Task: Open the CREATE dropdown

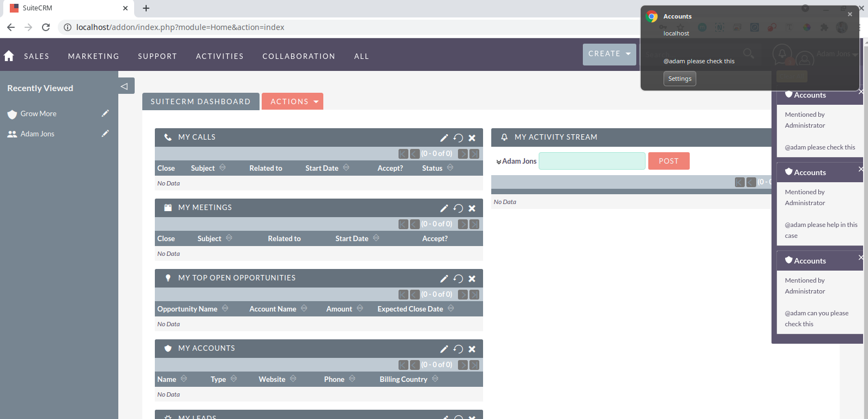Action: click(610, 54)
